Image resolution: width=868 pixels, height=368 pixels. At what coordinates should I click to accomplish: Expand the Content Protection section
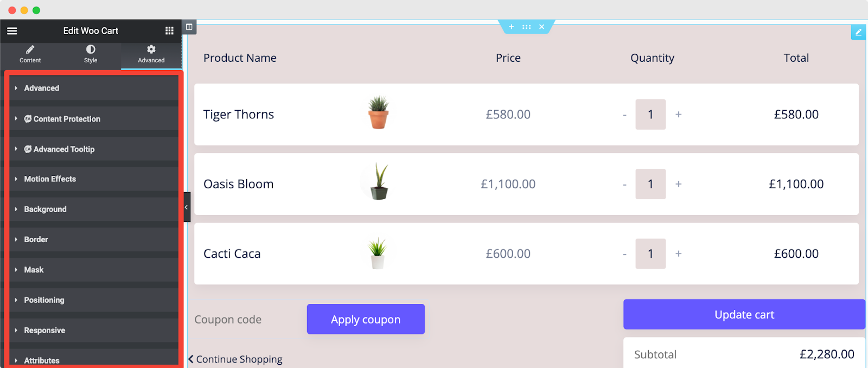[66, 119]
